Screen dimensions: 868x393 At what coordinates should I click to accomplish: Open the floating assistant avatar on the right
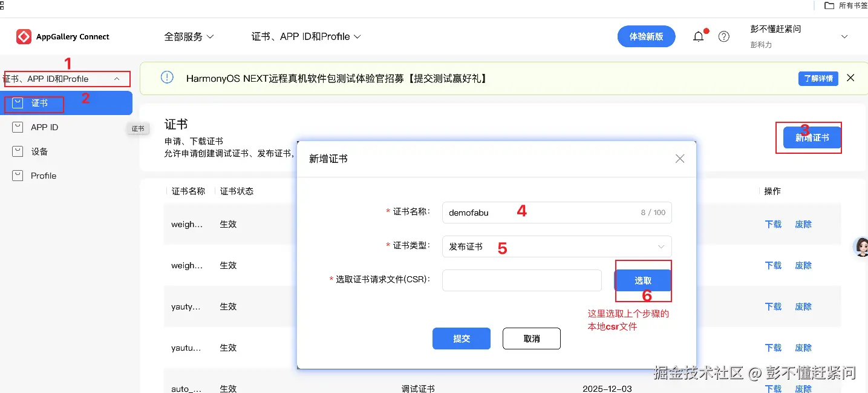click(x=861, y=247)
